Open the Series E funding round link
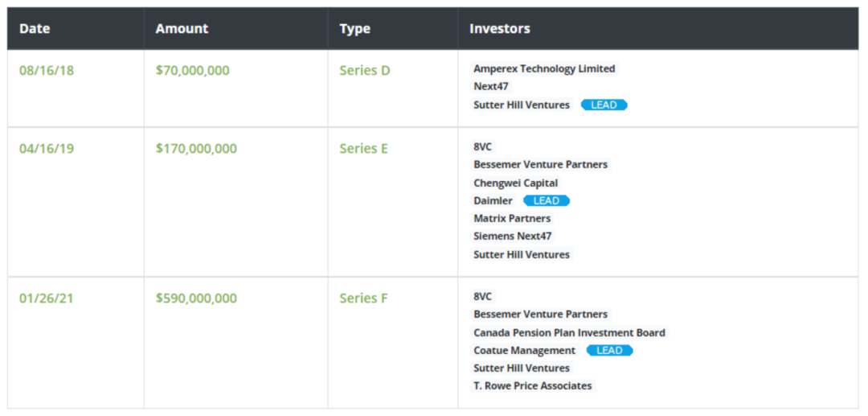 click(x=363, y=148)
